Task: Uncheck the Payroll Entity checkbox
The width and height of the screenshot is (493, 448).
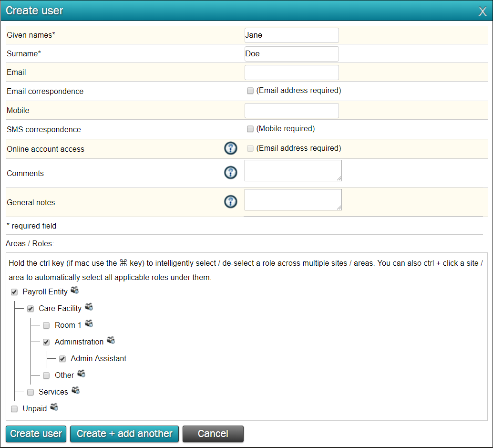Action: tap(14, 292)
